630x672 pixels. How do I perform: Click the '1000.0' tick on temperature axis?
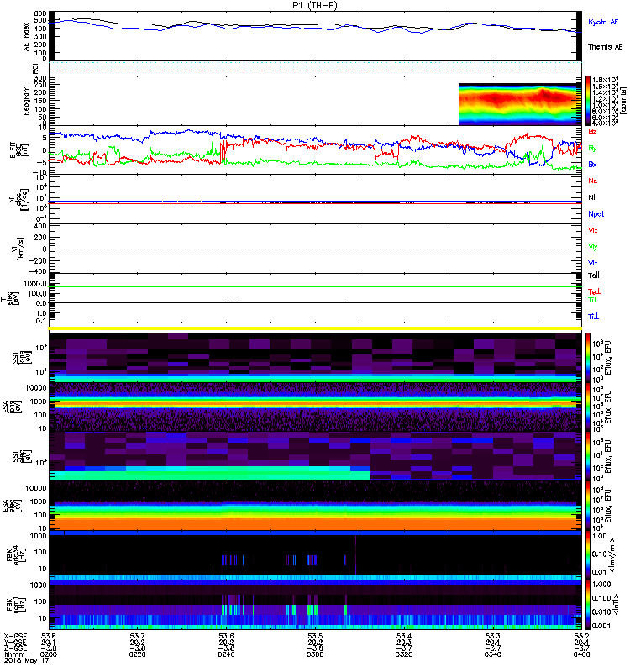coord(35,284)
